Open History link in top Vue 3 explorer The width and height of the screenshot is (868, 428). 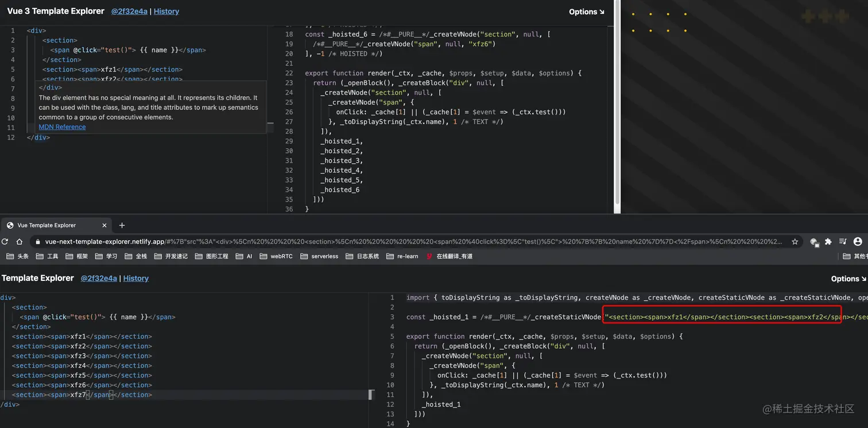pos(166,11)
